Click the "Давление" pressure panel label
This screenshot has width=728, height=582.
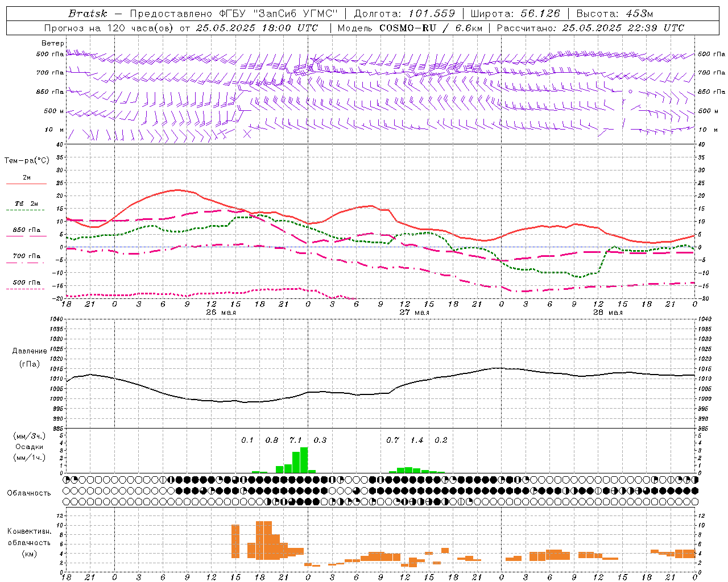(30, 351)
